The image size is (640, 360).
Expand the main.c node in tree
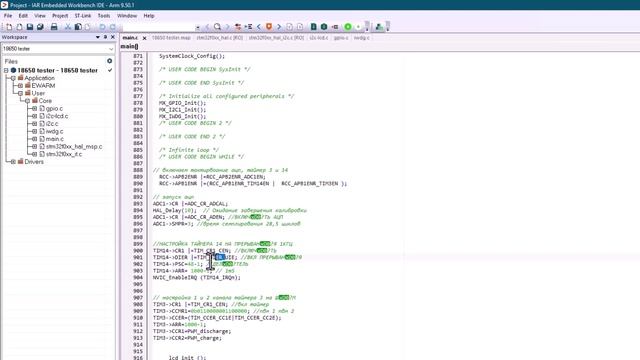click(x=34, y=139)
